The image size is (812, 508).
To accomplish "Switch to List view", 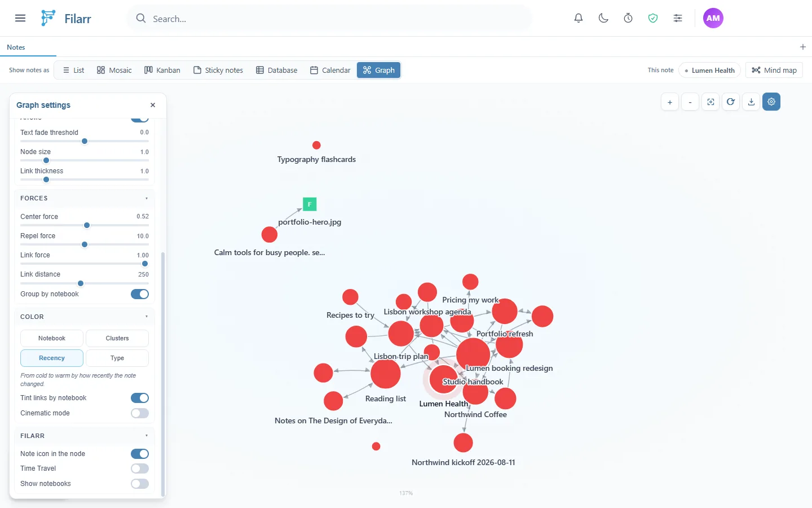I will click(x=73, y=70).
